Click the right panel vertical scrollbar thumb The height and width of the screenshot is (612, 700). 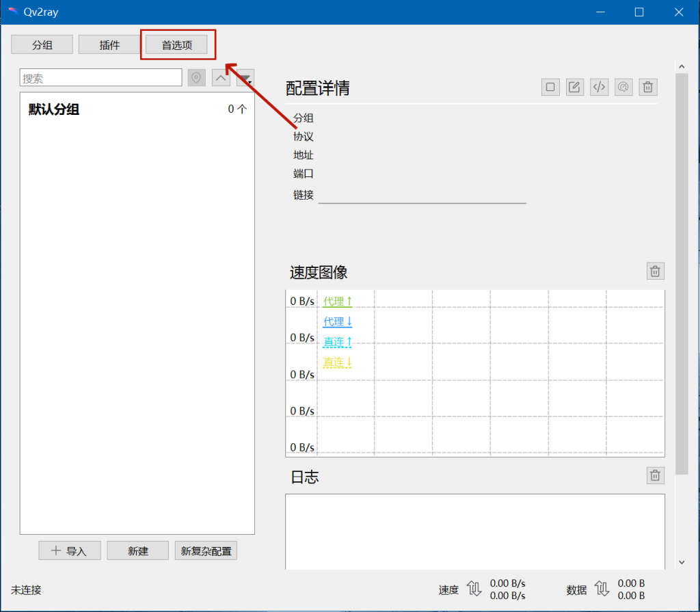(x=682, y=274)
